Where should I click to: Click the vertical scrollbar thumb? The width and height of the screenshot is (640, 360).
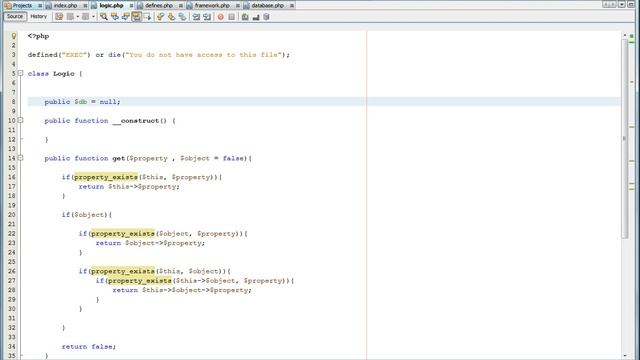click(x=625, y=139)
